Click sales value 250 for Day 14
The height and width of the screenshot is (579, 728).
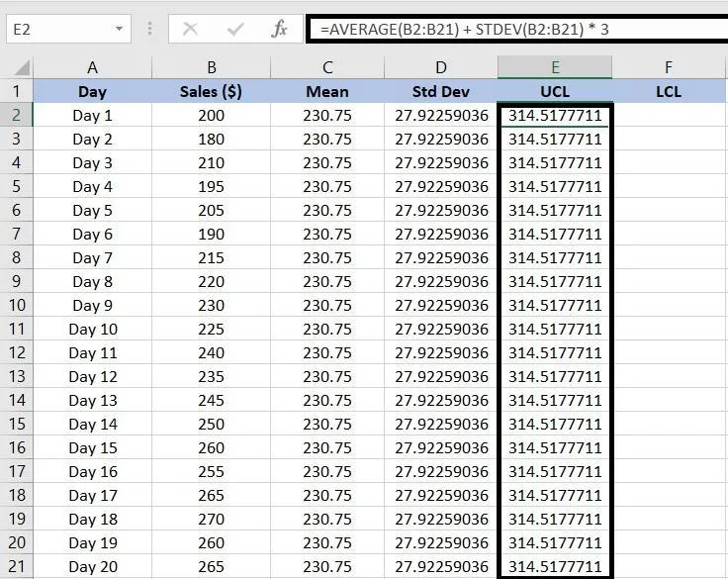pos(212,424)
